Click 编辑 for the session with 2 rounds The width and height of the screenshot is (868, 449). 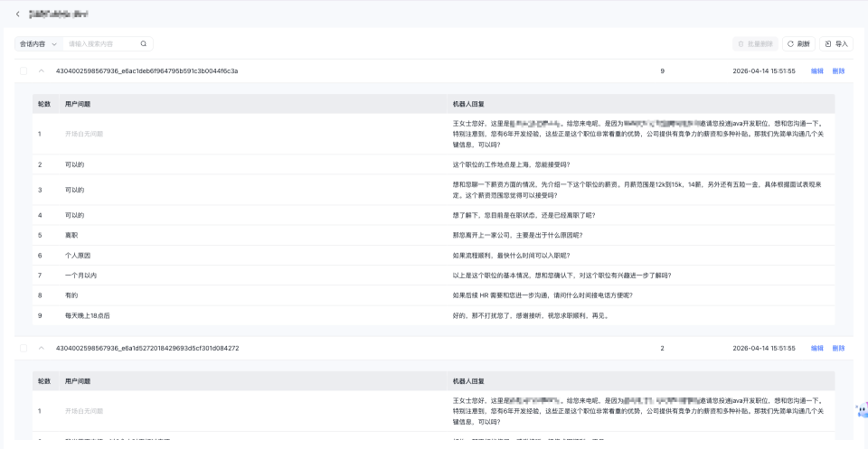tap(817, 349)
